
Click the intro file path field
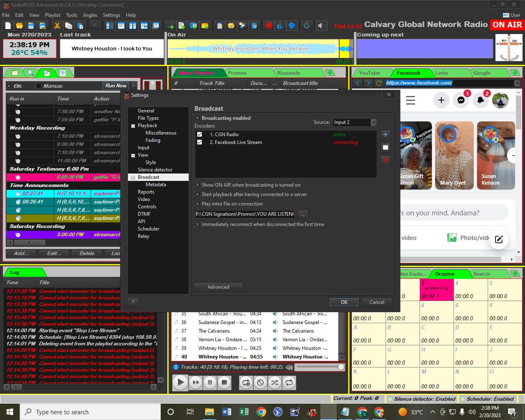(245, 214)
